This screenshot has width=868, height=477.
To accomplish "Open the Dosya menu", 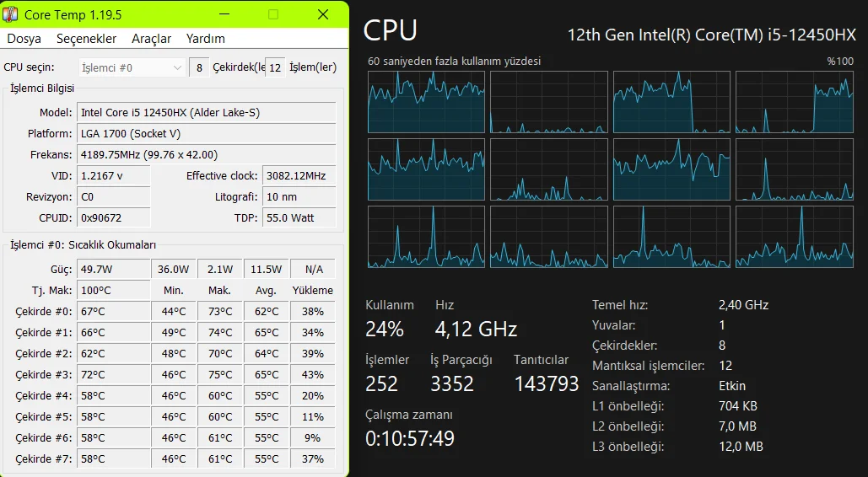I will click(24, 39).
